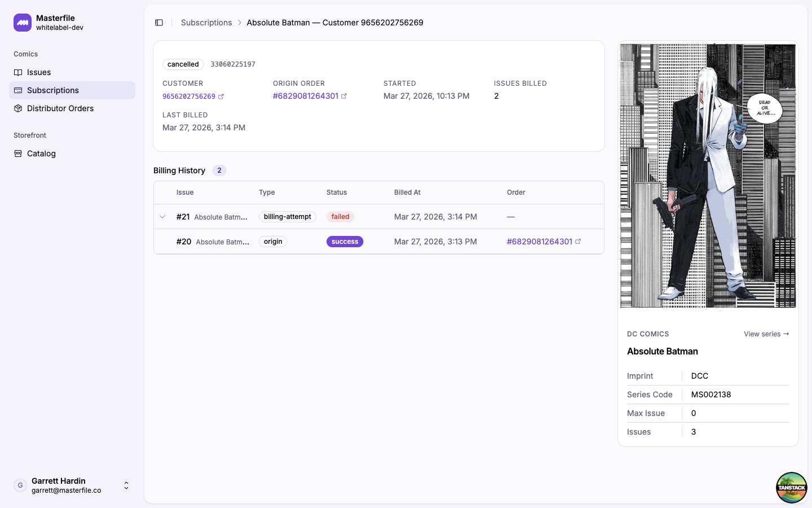The height and width of the screenshot is (508, 812).
Task: Go to Issues in sidebar
Action: click(x=72, y=72)
